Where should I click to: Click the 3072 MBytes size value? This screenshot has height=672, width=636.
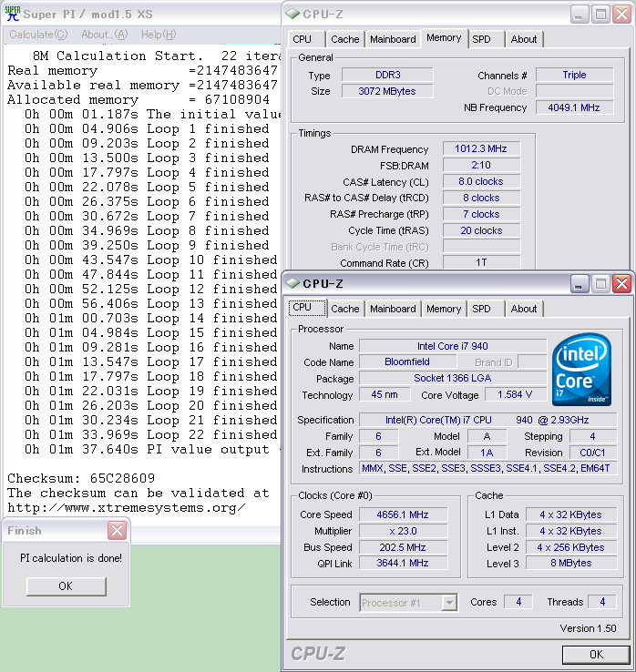pos(387,91)
